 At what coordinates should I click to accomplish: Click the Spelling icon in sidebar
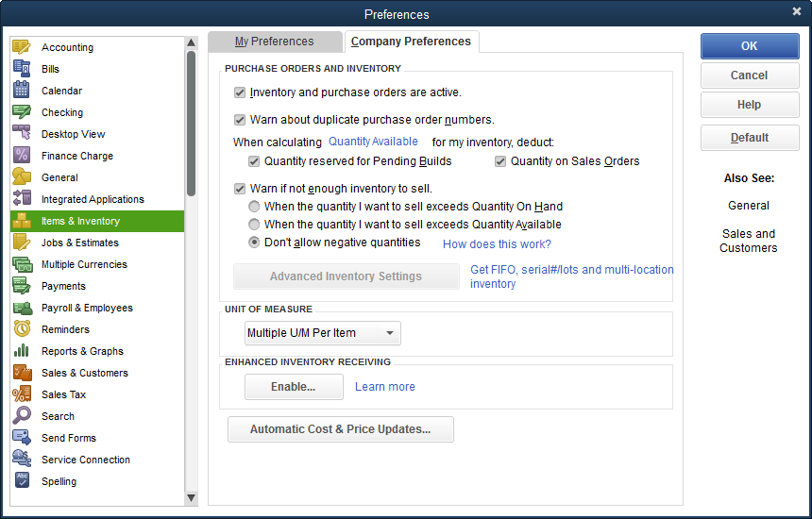point(22,481)
